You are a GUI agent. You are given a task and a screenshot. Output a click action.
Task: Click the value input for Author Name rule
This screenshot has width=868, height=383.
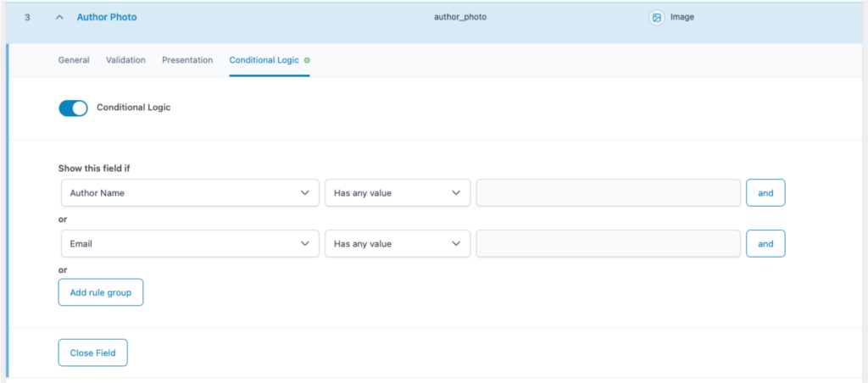[608, 192]
